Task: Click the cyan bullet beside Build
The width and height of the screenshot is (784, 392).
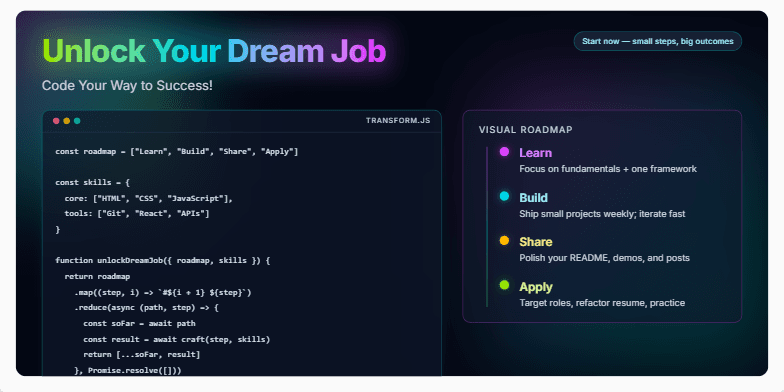Action: coord(504,196)
